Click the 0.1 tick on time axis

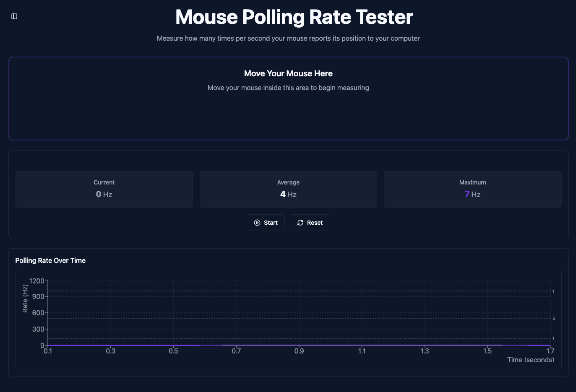pyautogui.click(x=48, y=351)
